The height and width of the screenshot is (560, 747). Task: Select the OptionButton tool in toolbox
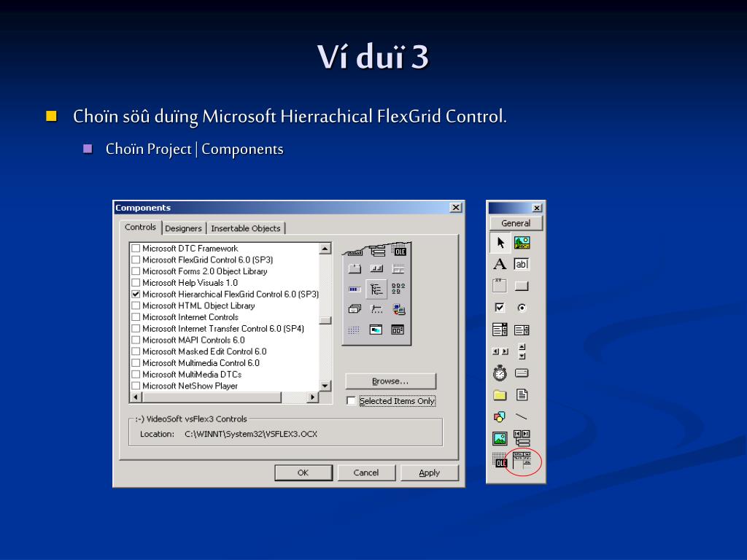click(522, 308)
